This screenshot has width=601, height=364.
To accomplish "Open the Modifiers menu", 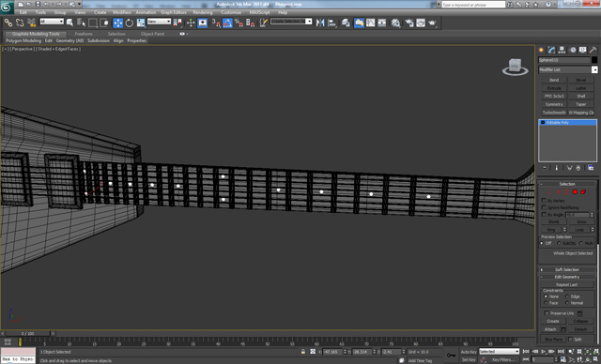I will [122, 12].
